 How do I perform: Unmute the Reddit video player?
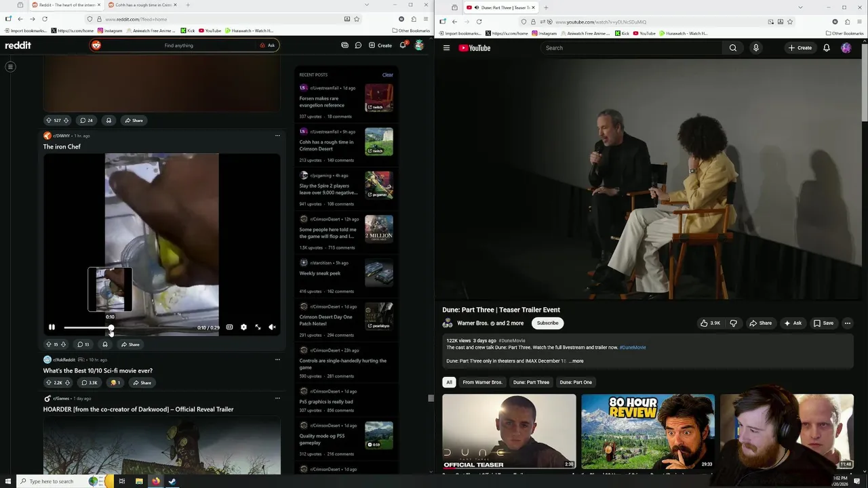click(x=272, y=327)
